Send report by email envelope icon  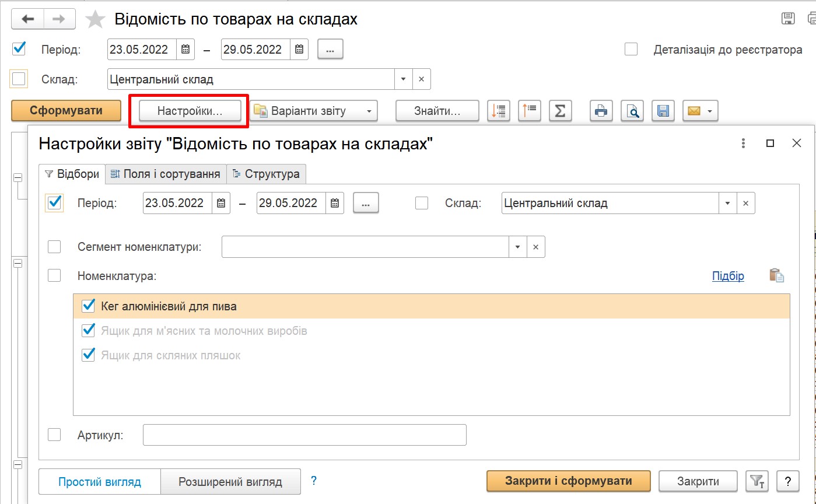click(x=694, y=110)
